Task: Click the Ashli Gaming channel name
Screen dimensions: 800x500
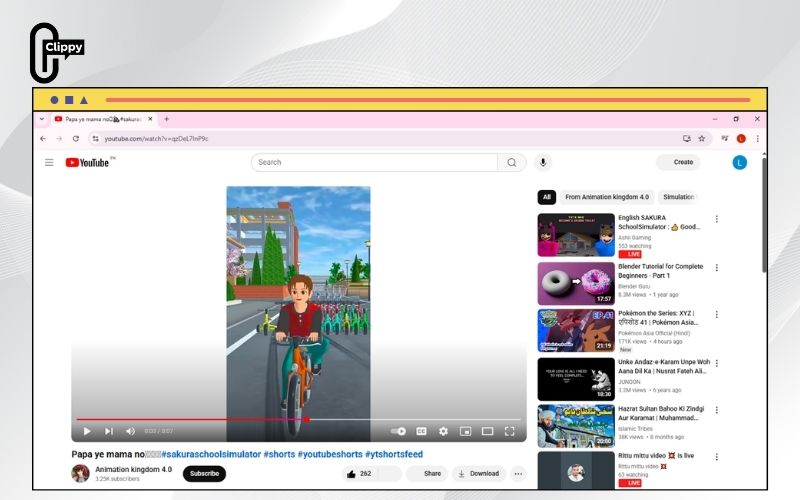Action: [634, 237]
